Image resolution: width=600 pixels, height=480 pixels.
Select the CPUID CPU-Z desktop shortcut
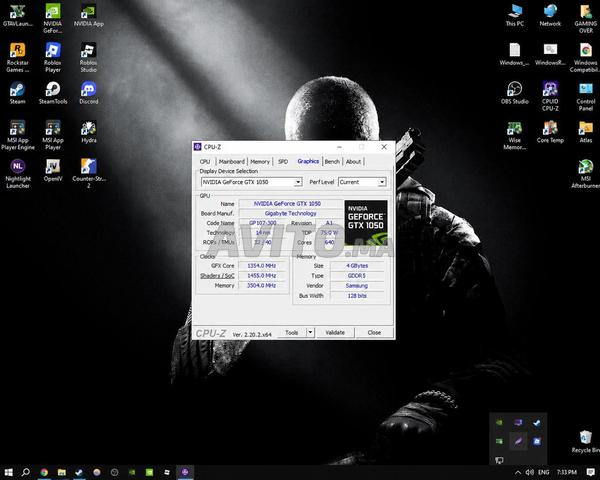pyautogui.click(x=550, y=96)
